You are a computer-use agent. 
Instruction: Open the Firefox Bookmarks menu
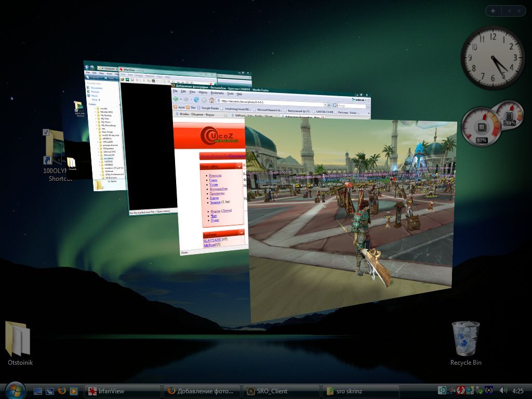point(217,93)
